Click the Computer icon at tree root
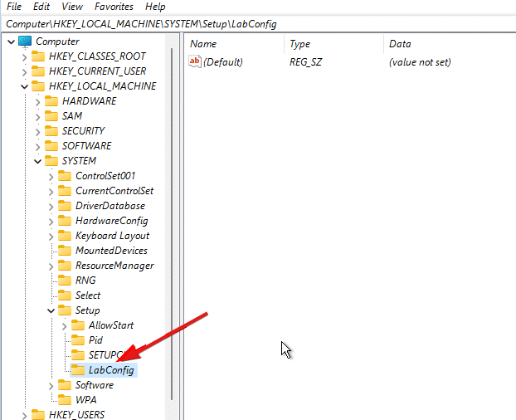The width and height of the screenshot is (516, 420). click(24, 42)
